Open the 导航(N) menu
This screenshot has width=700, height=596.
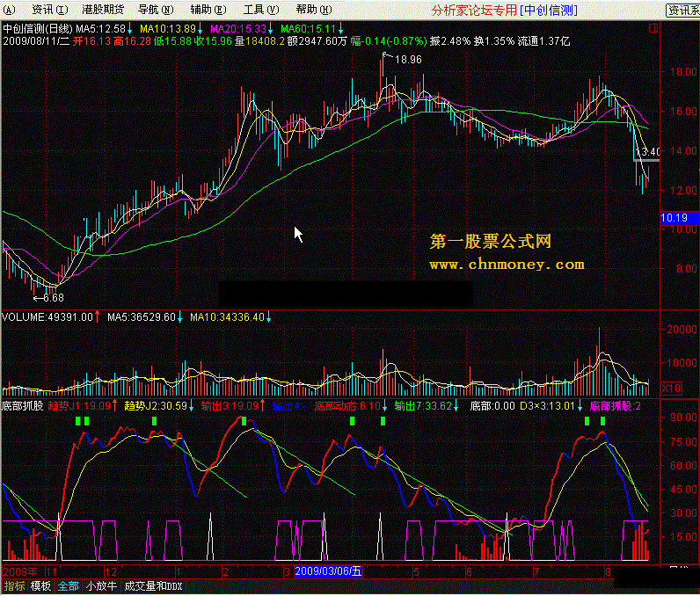click(156, 10)
